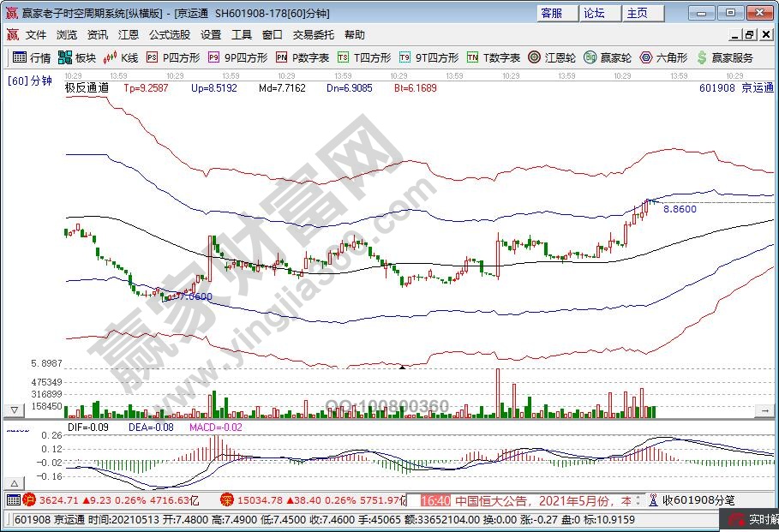Open the 交易委托 menu

(x=314, y=35)
